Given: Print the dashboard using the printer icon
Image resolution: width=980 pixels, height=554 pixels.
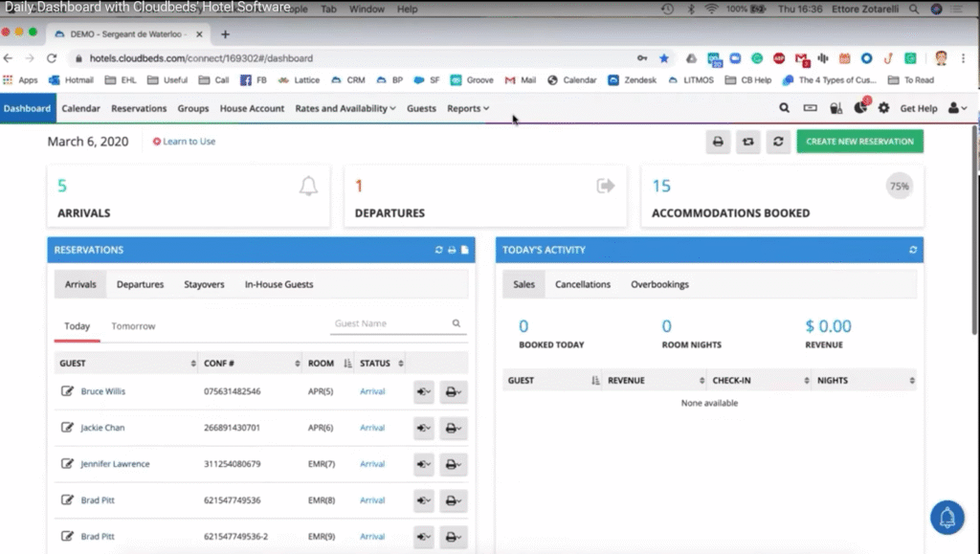Looking at the screenshot, I should click(x=717, y=141).
